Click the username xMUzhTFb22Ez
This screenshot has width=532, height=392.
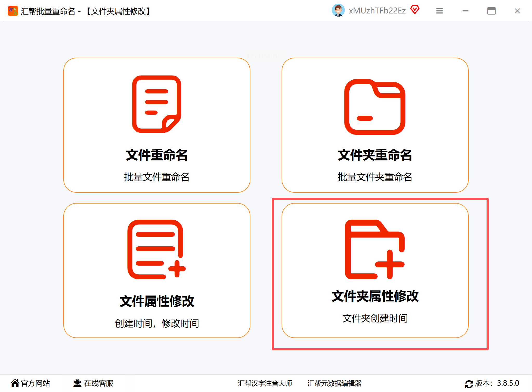pos(377,11)
